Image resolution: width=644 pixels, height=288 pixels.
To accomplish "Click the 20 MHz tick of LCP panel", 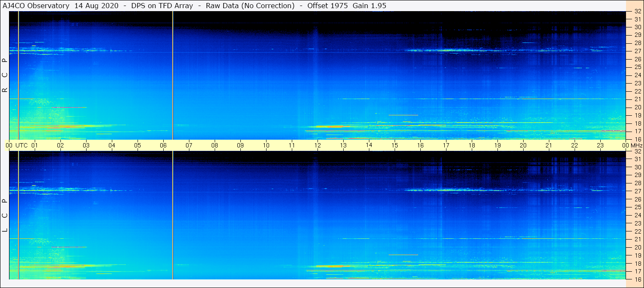I will click(637, 247).
